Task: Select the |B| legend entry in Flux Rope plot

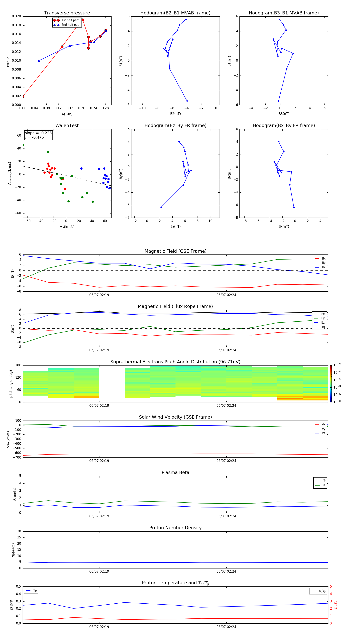Action: (320, 327)
